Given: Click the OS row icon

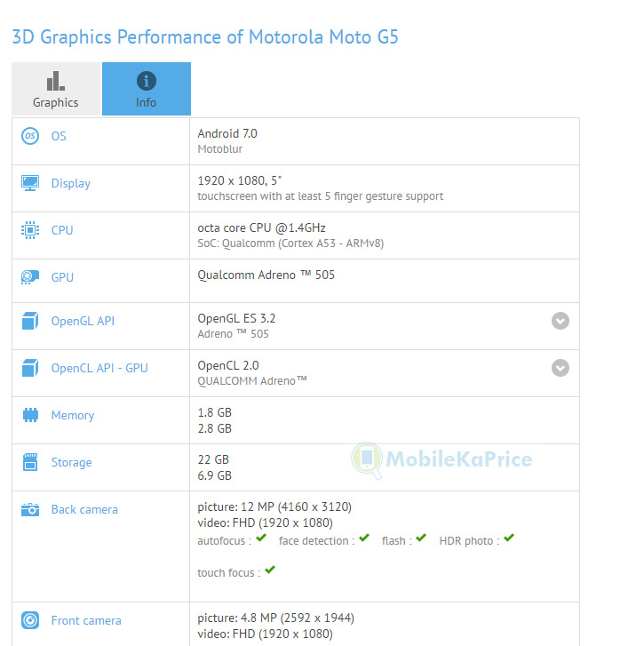Looking at the screenshot, I should click(30, 136).
